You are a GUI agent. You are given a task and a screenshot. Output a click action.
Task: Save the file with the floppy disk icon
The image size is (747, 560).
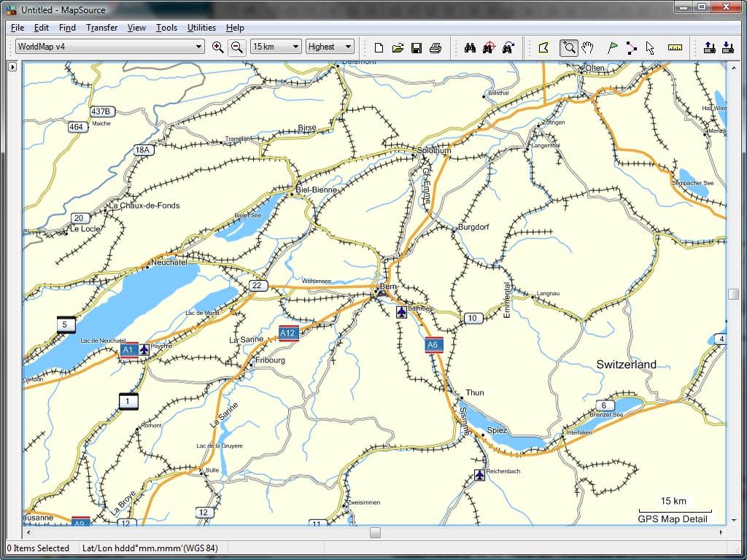coord(417,47)
